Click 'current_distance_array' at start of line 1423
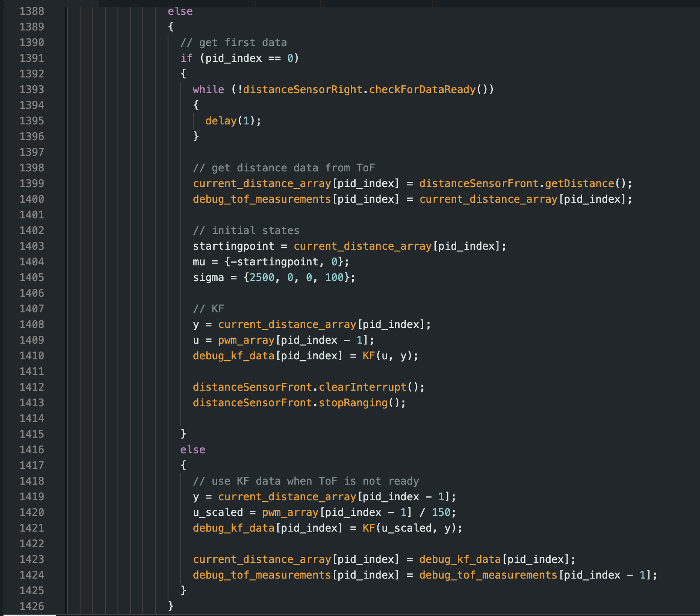This screenshot has height=616, width=700. coord(262,559)
